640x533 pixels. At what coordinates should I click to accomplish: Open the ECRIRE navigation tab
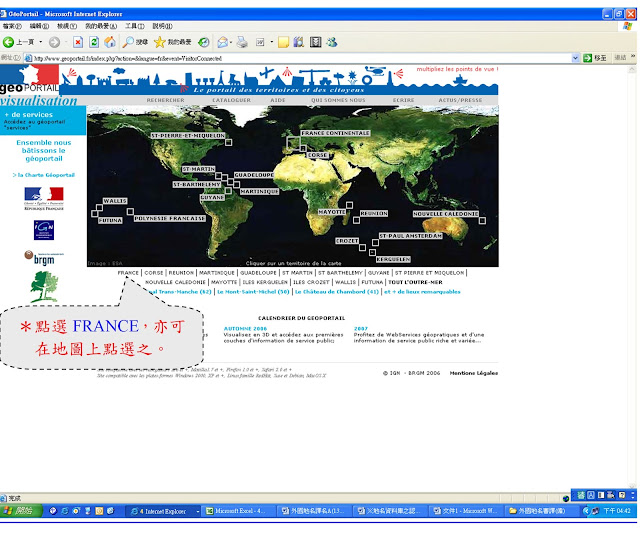[x=403, y=100]
